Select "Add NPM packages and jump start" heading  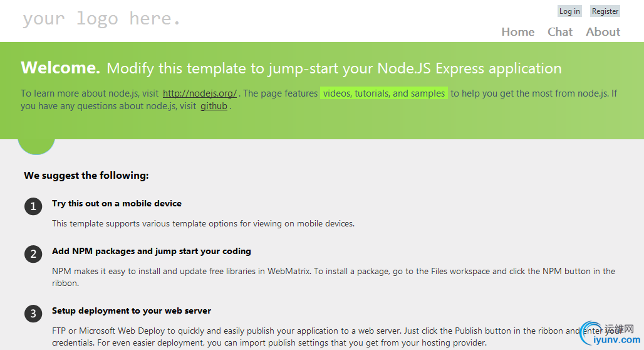pos(151,251)
